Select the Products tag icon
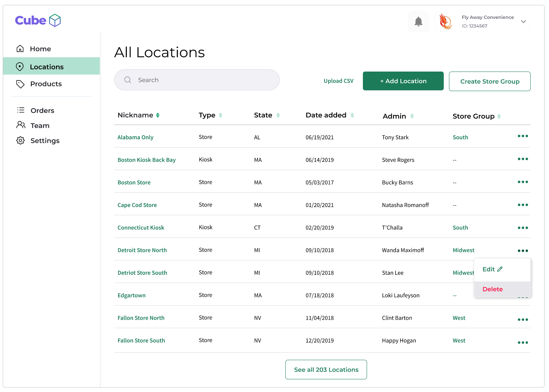The width and height of the screenshot is (549, 392). [x=20, y=84]
